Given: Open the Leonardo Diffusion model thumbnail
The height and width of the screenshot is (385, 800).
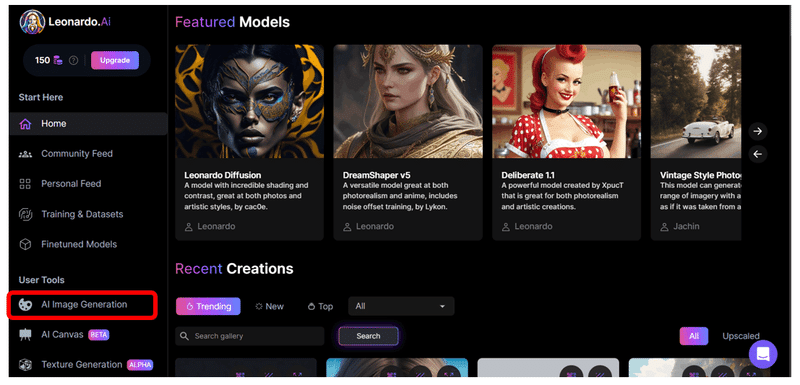Looking at the screenshot, I should click(249, 101).
